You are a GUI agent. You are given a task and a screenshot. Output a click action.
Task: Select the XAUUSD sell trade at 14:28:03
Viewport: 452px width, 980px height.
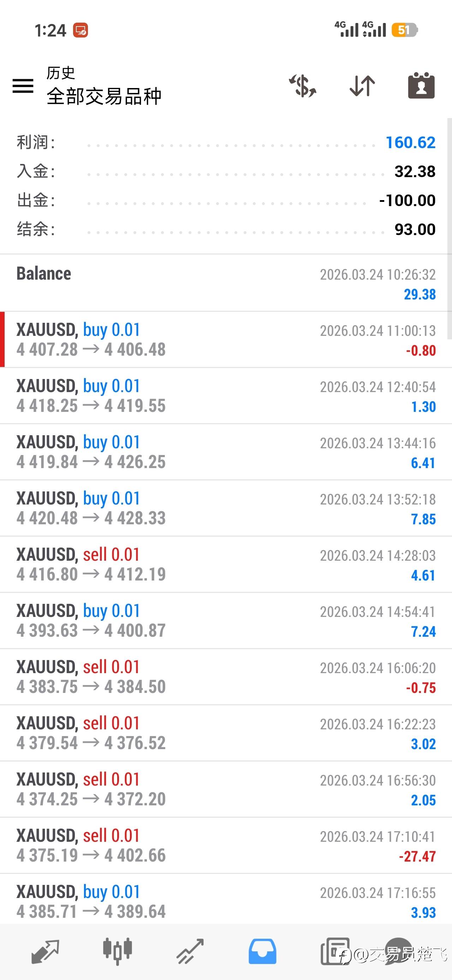click(226, 565)
